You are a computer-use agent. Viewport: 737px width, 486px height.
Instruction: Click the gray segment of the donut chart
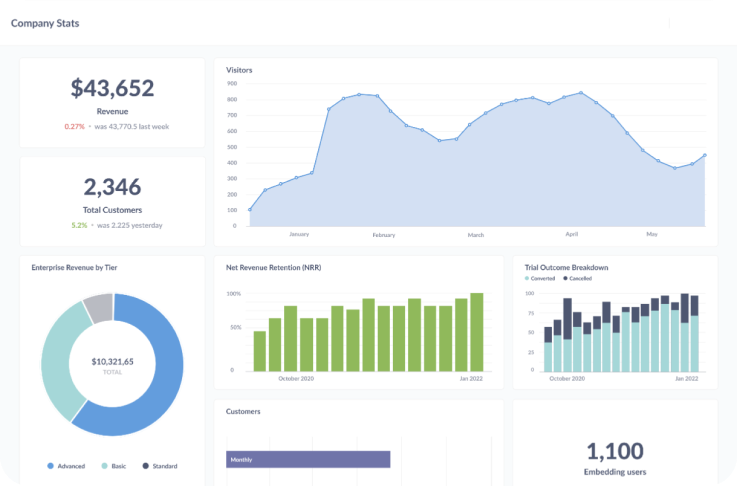98,308
